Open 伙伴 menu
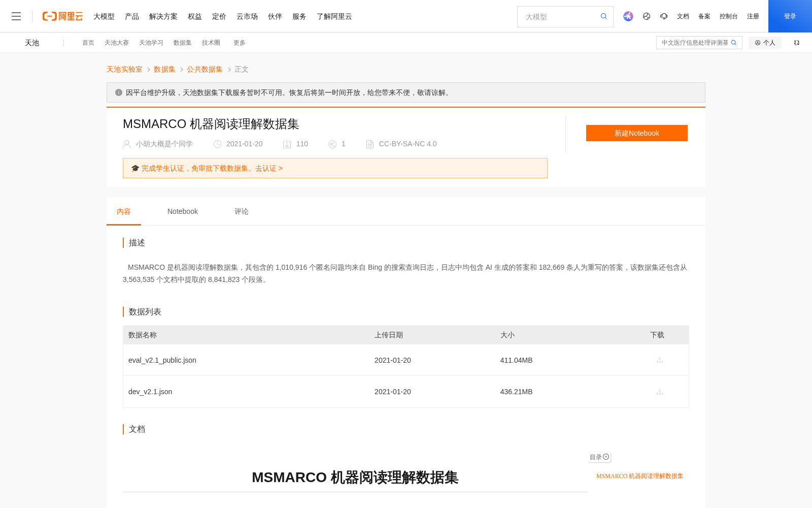Image resolution: width=812 pixels, height=508 pixels. (275, 16)
